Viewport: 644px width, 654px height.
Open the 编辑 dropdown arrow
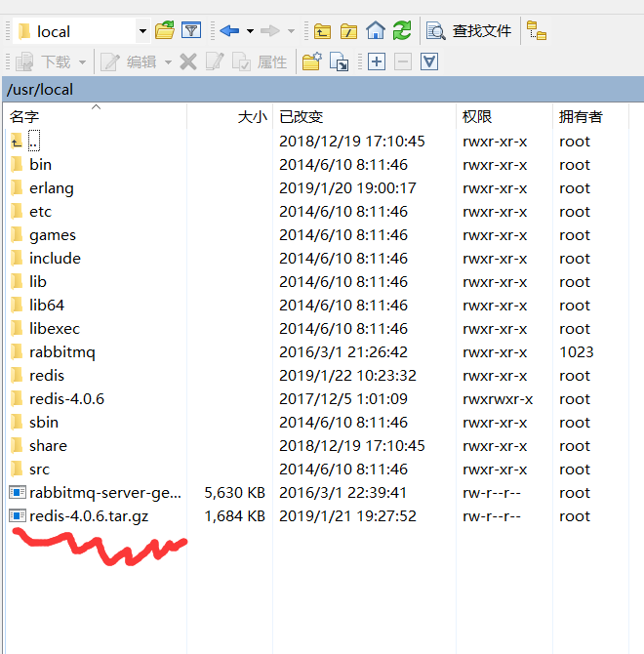168,62
